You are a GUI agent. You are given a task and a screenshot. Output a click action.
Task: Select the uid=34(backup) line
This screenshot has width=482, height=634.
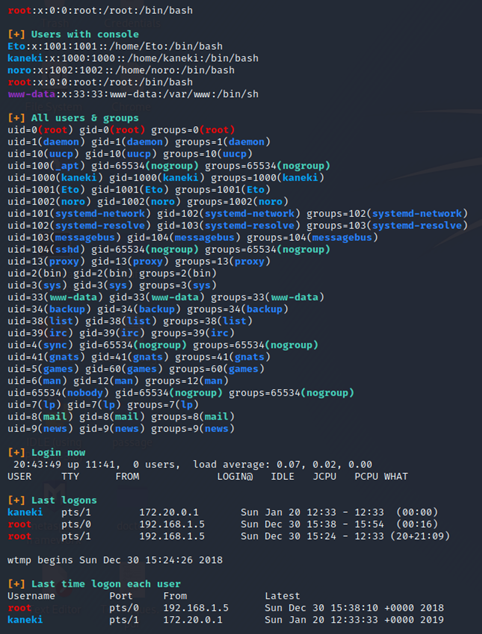tap(148, 309)
